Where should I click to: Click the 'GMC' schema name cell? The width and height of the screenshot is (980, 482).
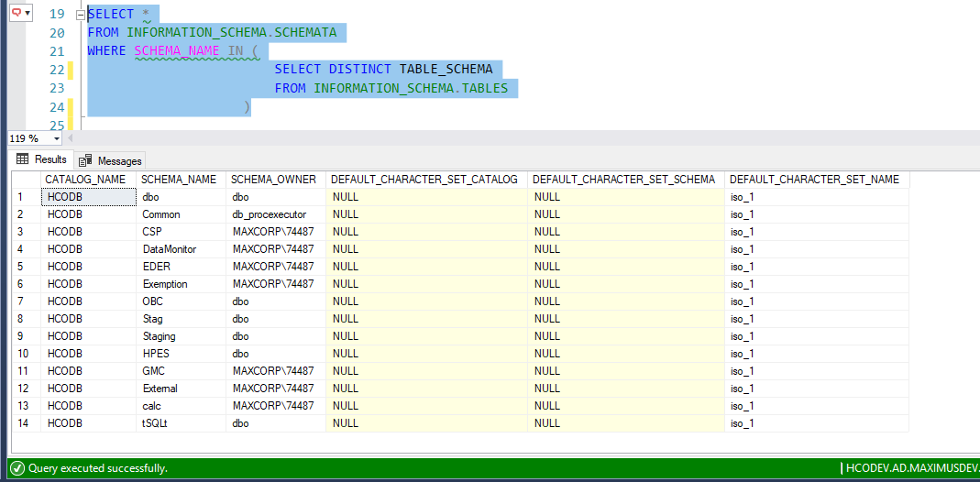pyautogui.click(x=182, y=371)
